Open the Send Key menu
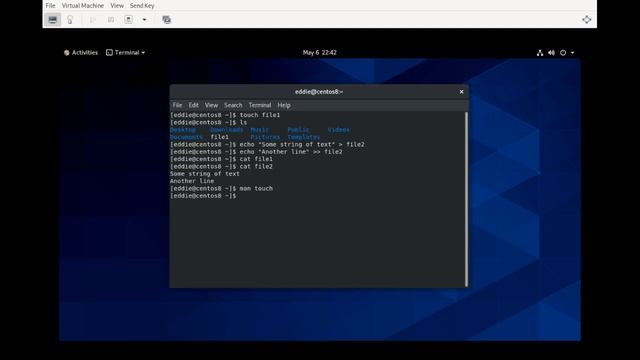The height and width of the screenshot is (360, 640). (142, 6)
